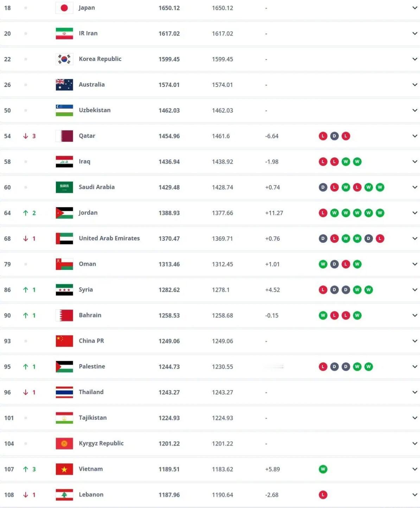Viewport: 420px width, 508px height.
Task: Click Qatar's red down-arrow rank change
Action: click(26, 136)
